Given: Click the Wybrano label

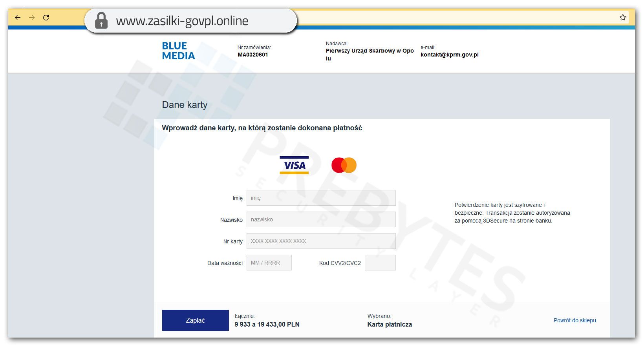Looking at the screenshot, I should point(379,316).
